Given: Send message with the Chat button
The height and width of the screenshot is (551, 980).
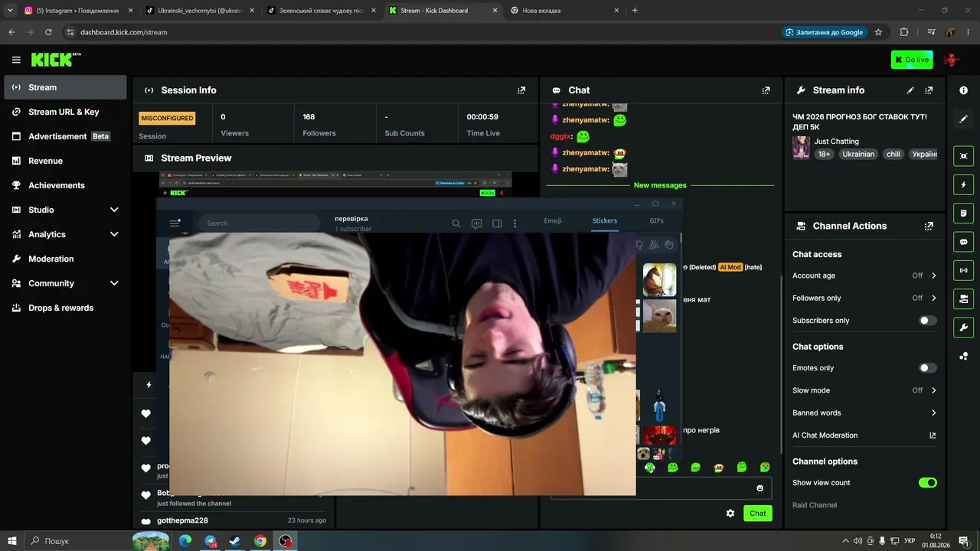Looking at the screenshot, I should tap(757, 514).
